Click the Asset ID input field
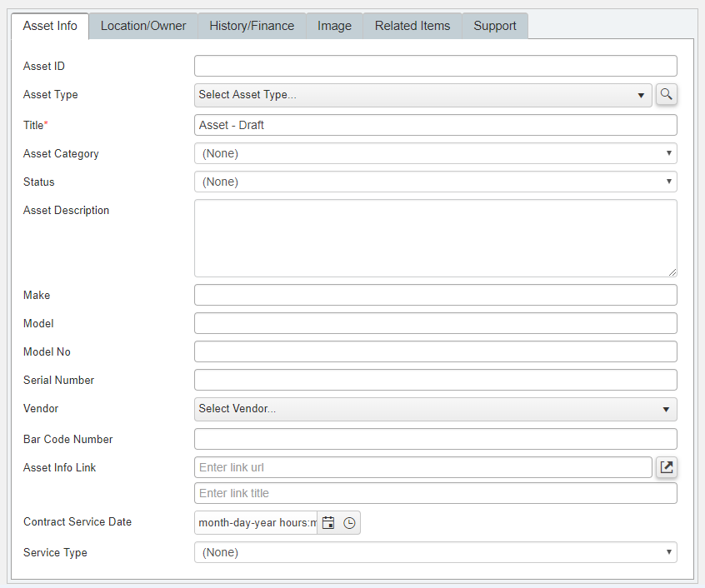This screenshot has height=588, width=705. click(x=436, y=66)
